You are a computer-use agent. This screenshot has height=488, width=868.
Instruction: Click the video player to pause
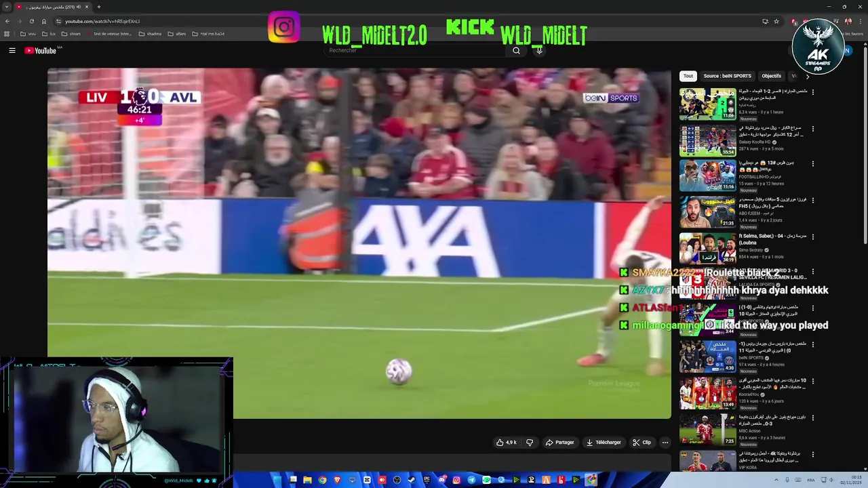coord(359,244)
